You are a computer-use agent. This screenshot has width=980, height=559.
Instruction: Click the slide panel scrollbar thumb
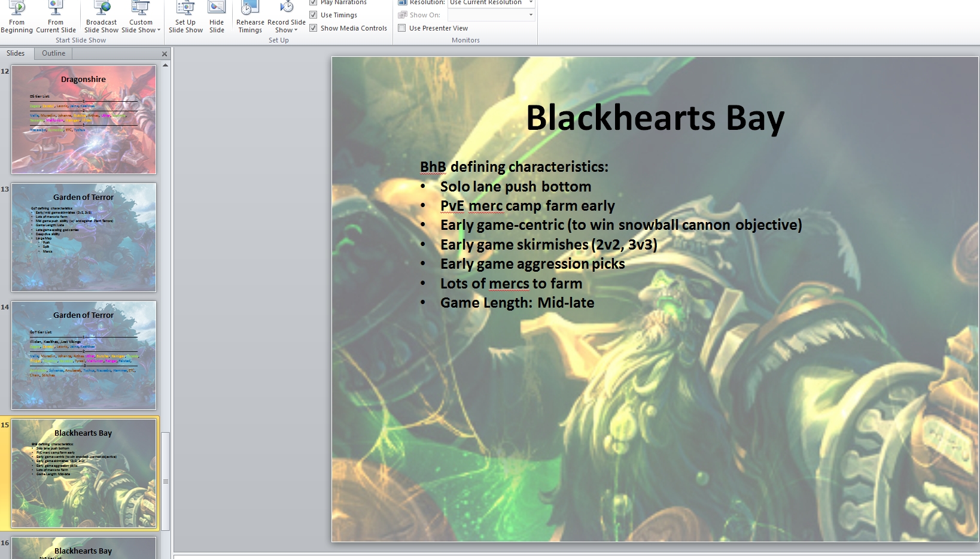pos(165,481)
